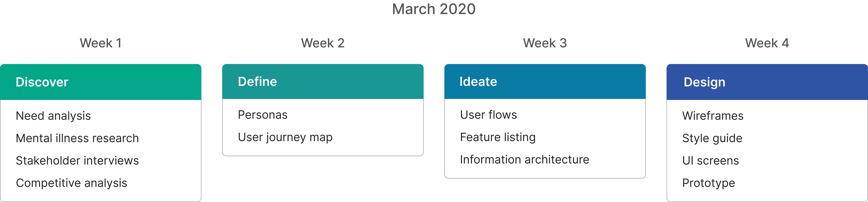The image size is (868, 202).
Task: Select the Week 2 label
Action: coord(323,43)
